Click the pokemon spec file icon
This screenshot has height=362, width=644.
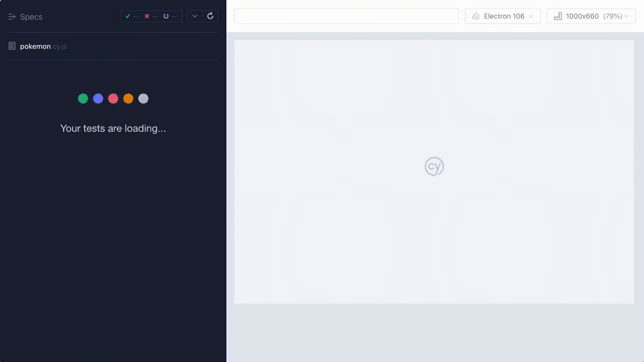tap(12, 46)
